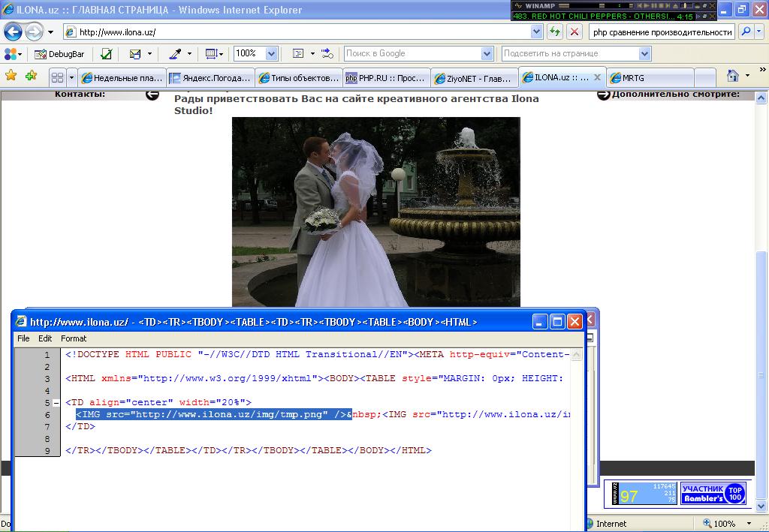This screenshot has height=532, width=769.
Task: Expand the Google search box dropdown
Action: (x=486, y=54)
